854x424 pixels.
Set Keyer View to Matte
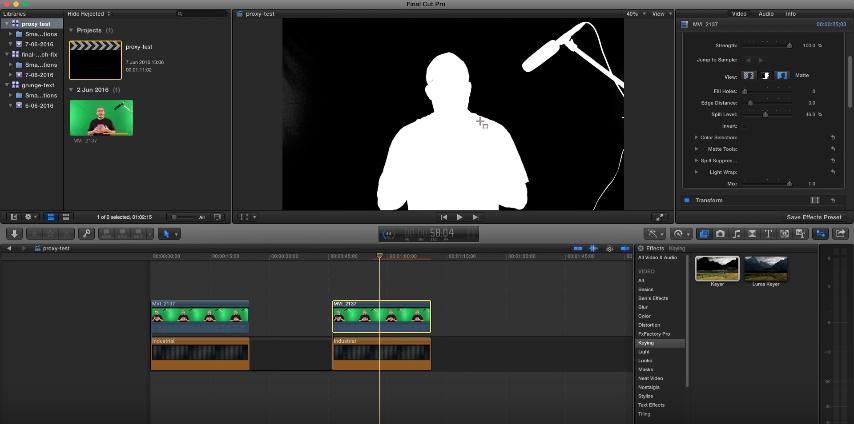766,76
